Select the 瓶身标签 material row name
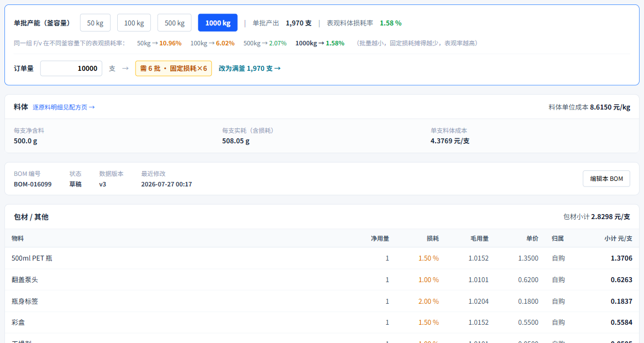The height and width of the screenshot is (343, 644). pos(25,302)
